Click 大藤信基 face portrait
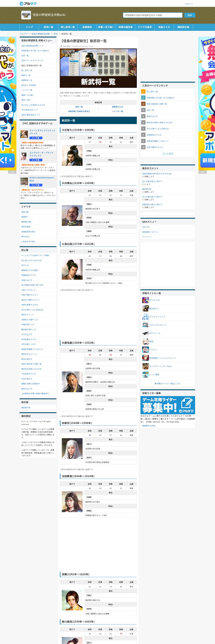Screen dimensions: 215x644 (x=72, y=382)
